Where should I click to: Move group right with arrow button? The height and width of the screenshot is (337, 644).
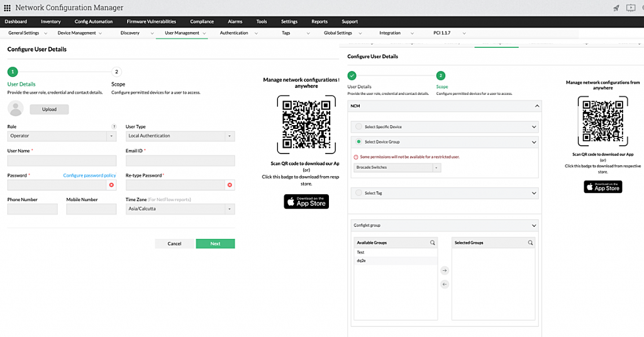tap(444, 270)
